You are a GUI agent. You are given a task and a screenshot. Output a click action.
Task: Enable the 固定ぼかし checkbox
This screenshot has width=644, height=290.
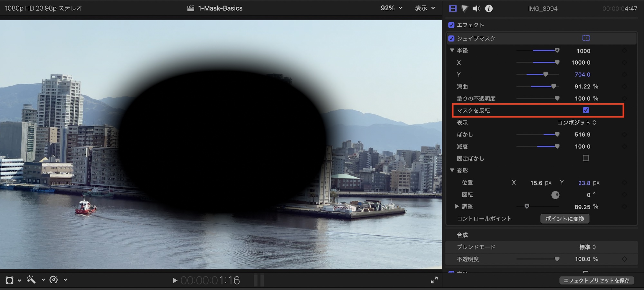pos(586,158)
